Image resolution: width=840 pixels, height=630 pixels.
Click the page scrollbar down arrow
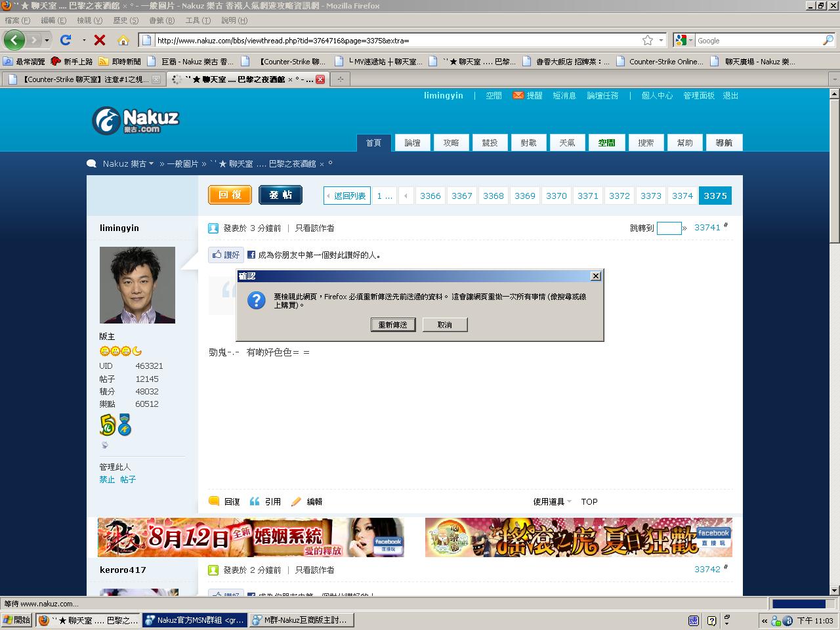point(835,590)
